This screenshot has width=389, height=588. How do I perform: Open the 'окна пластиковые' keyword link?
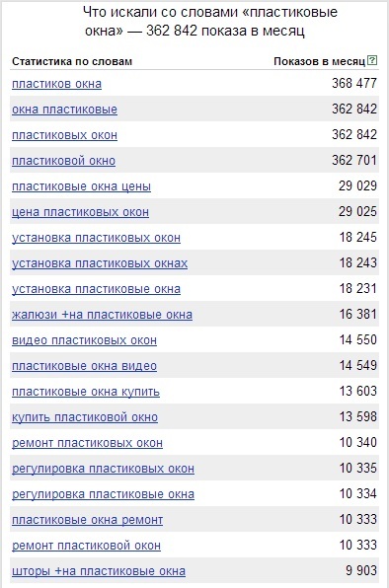(64, 110)
